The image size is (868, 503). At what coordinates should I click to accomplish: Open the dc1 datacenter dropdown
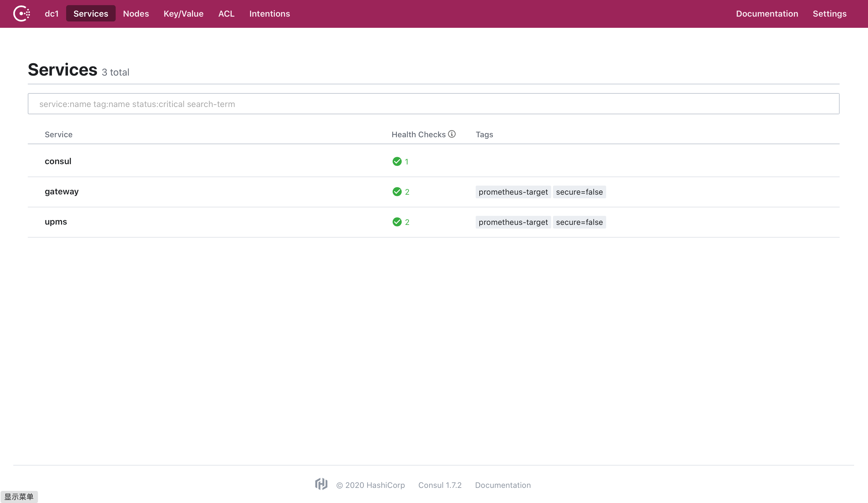pyautogui.click(x=52, y=14)
